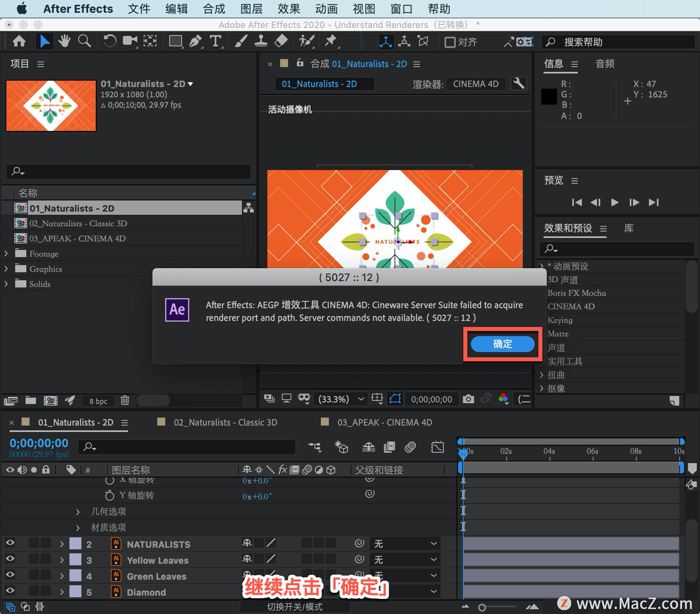The image size is (700, 614).
Task: Click the Graph Editor icon in timeline
Action: (437, 447)
